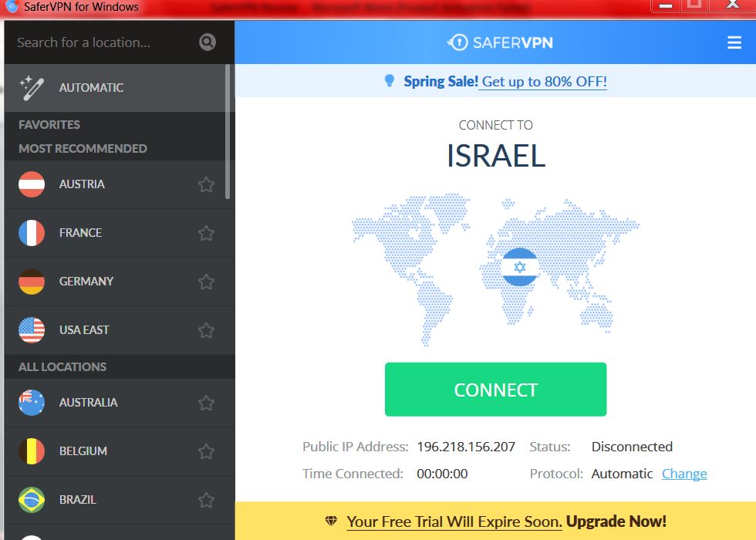The width and height of the screenshot is (756, 540).
Task: Collapse the All Locations section
Action: click(x=62, y=367)
